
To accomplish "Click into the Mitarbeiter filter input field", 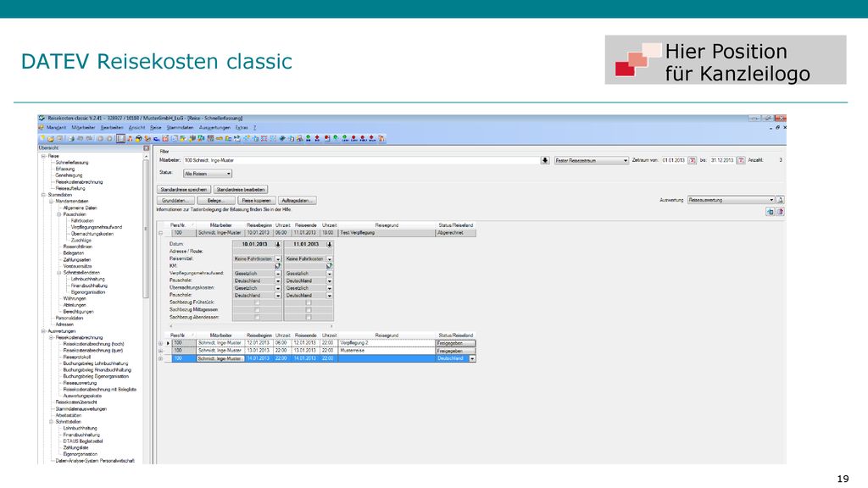I will 362,160.
